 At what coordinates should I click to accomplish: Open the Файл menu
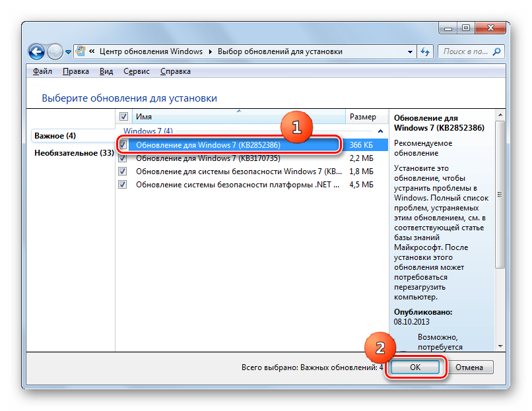[42, 71]
